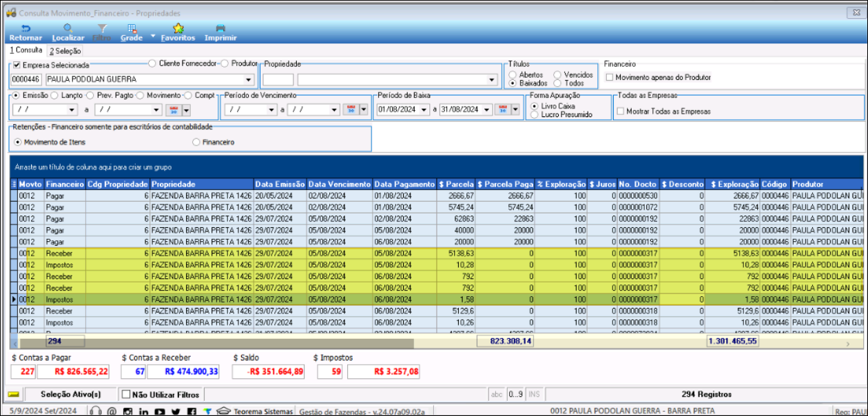This screenshot has height=416, width=868.
Task: Choose Lucro Presumido apuração
Action: [535, 114]
